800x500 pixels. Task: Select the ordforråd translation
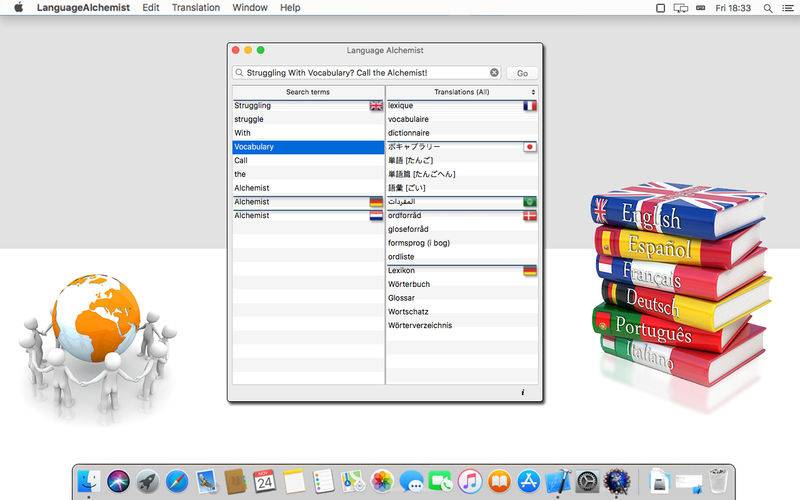[462, 216]
